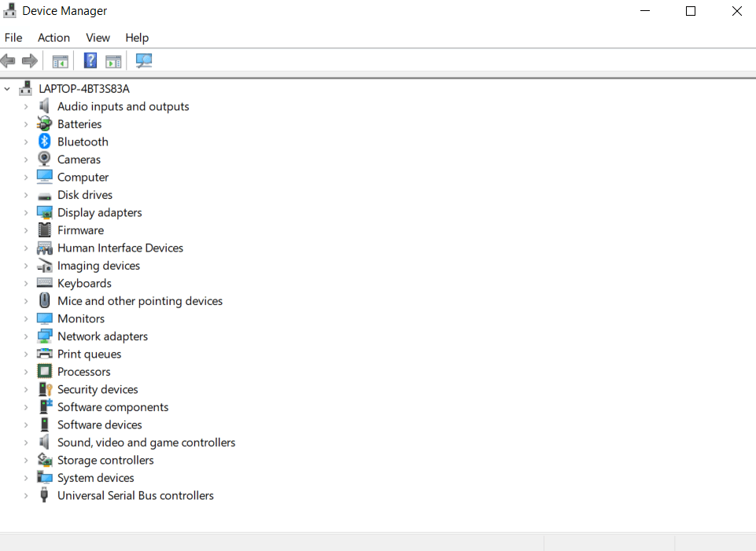Click the System devices folder icon
Screen dimensions: 756x551
point(44,477)
